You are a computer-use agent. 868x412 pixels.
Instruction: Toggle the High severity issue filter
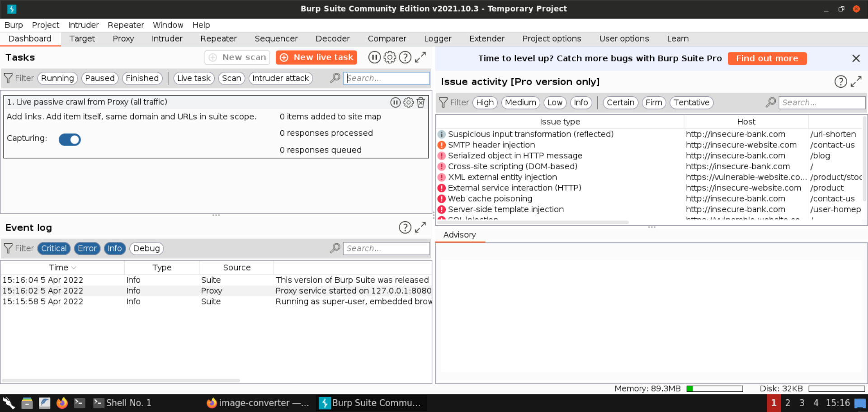click(x=485, y=103)
